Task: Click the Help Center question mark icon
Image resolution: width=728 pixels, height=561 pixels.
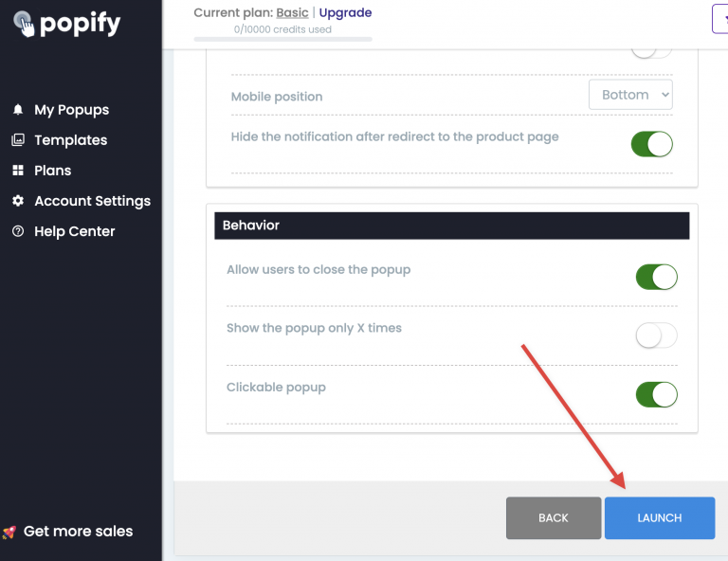Action: (18, 231)
